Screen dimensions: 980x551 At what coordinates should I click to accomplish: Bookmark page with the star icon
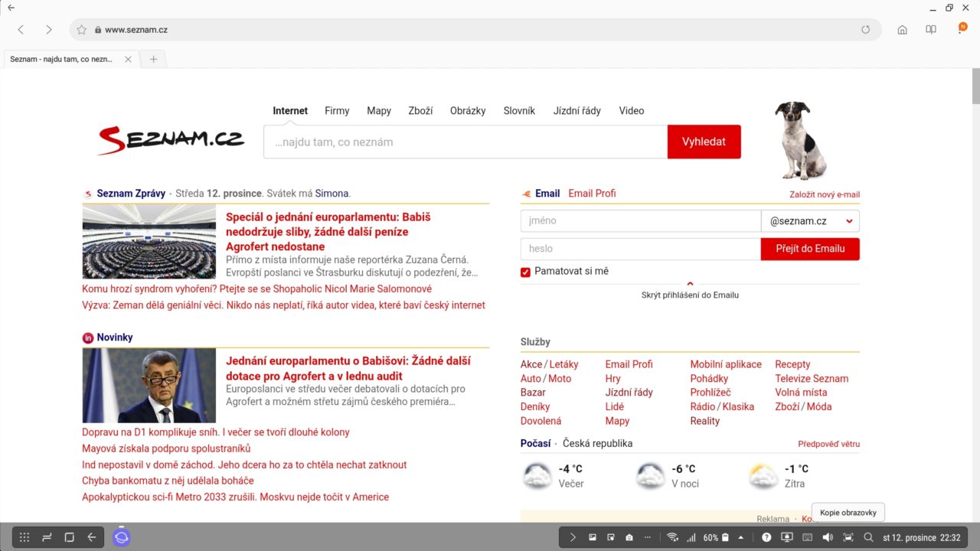pyautogui.click(x=82, y=30)
